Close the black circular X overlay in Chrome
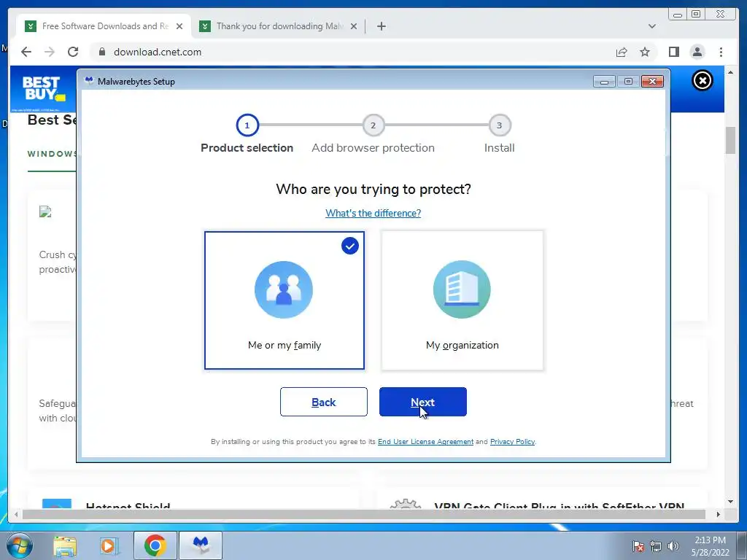 pyautogui.click(x=703, y=80)
